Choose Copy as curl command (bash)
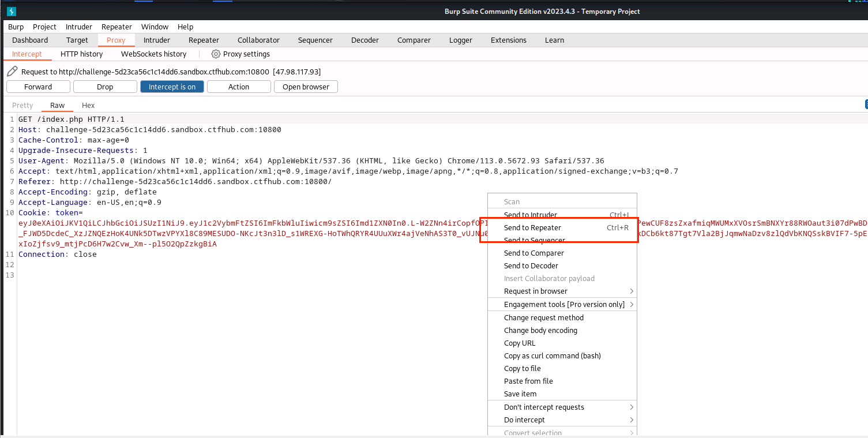This screenshot has width=868, height=438. pyautogui.click(x=562, y=355)
